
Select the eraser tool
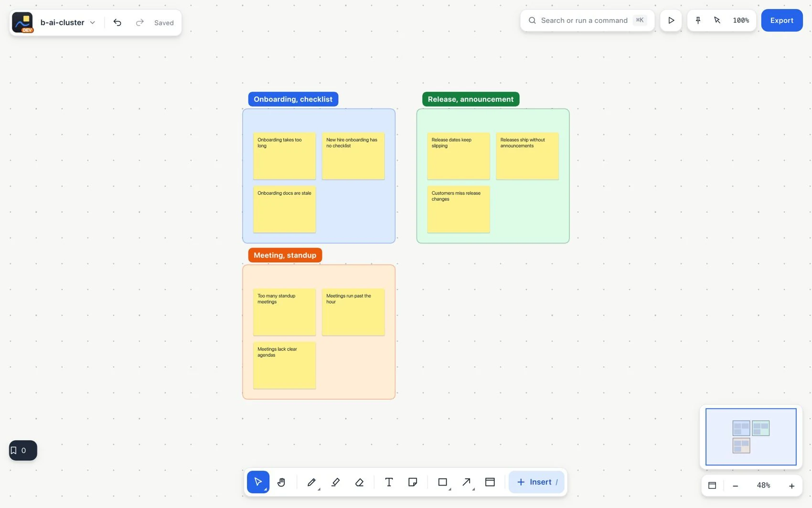point(359,482)
